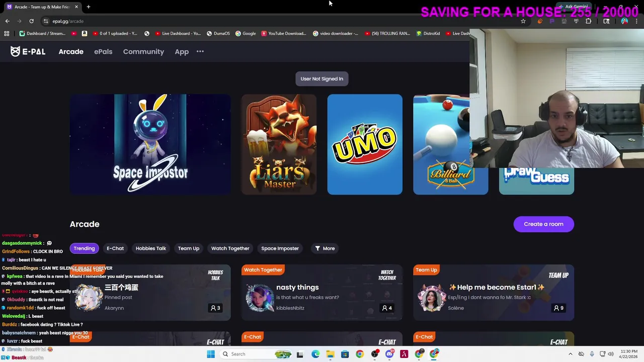Click the kibblesNbitz host avatar
This screenshot has height=362, width=644.
259,298
